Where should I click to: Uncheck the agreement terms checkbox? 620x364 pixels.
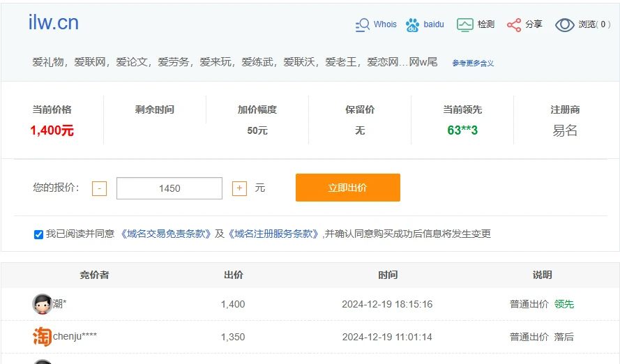[38, 234]
